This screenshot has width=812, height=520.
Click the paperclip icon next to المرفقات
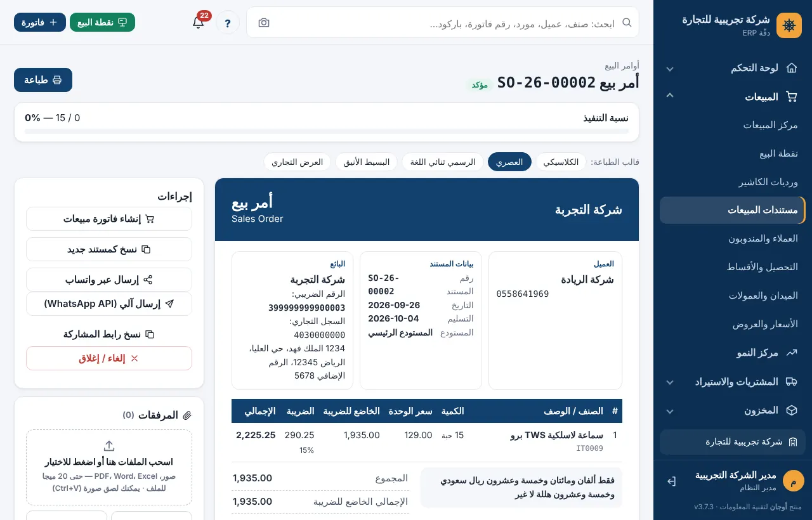[x=187, y=415]
